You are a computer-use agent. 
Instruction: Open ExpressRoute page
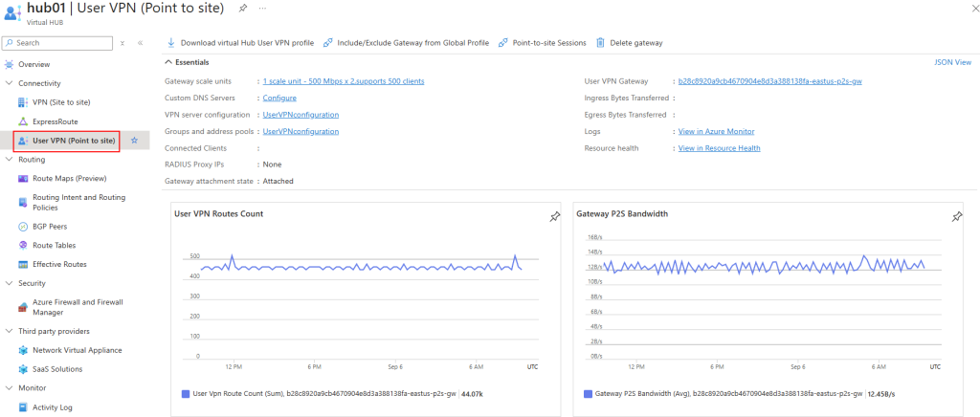point(55,121)
